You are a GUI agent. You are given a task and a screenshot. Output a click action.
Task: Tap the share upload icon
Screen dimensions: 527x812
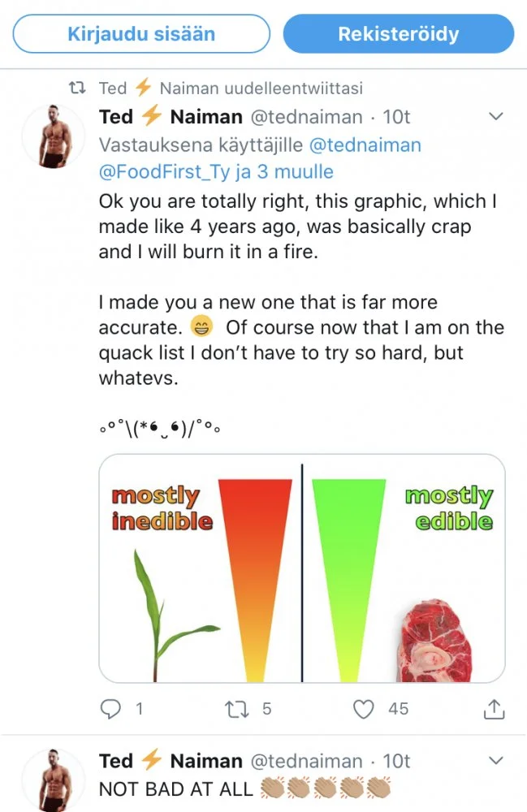(x=494, y=709)
